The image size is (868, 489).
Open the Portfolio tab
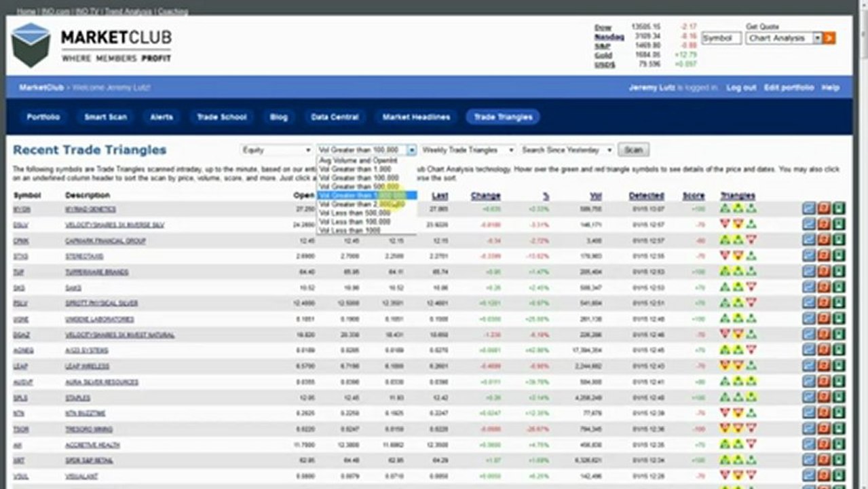point(43,117)
